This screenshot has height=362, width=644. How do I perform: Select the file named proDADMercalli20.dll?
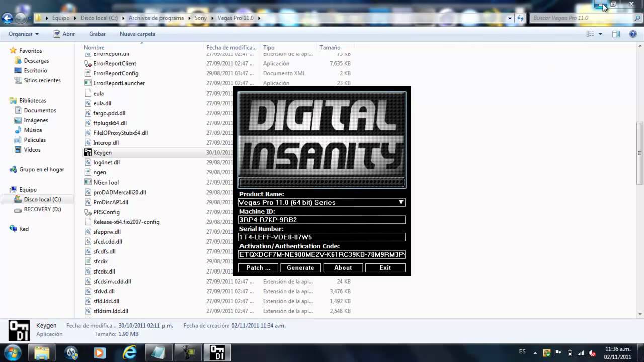(120, 192)
